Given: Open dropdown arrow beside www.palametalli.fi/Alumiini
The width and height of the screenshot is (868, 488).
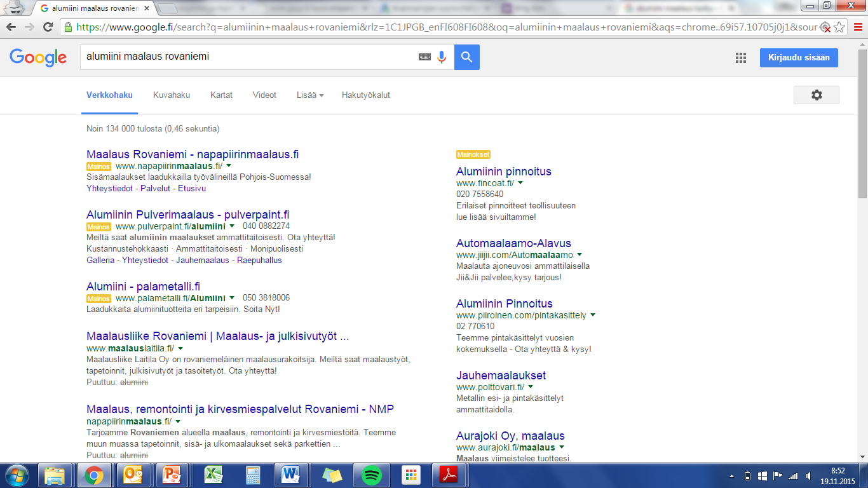Looking at the screenshot, I should click(232, 297).
